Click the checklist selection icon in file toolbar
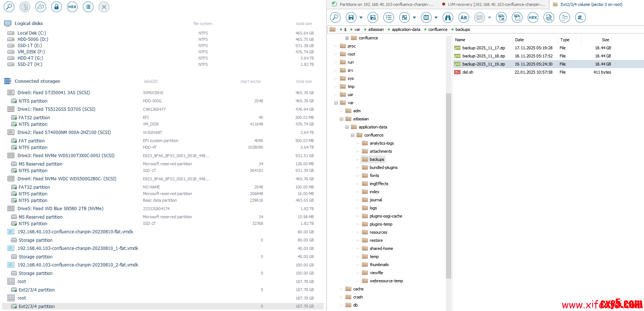The width and height of the screenshot is (644, 311). [x=388, y=17]
